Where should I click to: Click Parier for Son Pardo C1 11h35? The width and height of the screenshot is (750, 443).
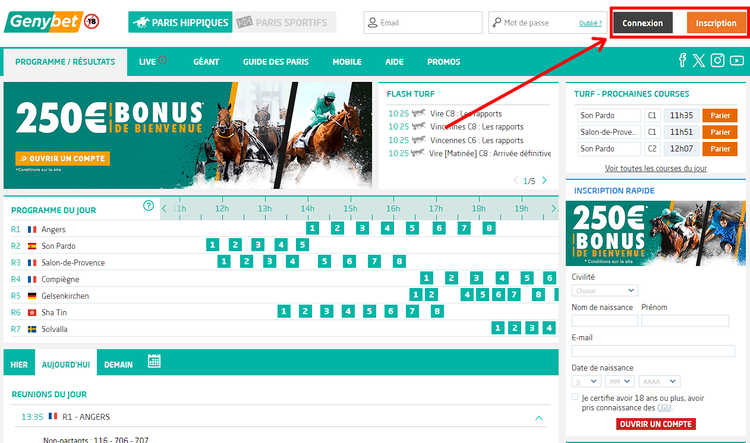[720, 115]
